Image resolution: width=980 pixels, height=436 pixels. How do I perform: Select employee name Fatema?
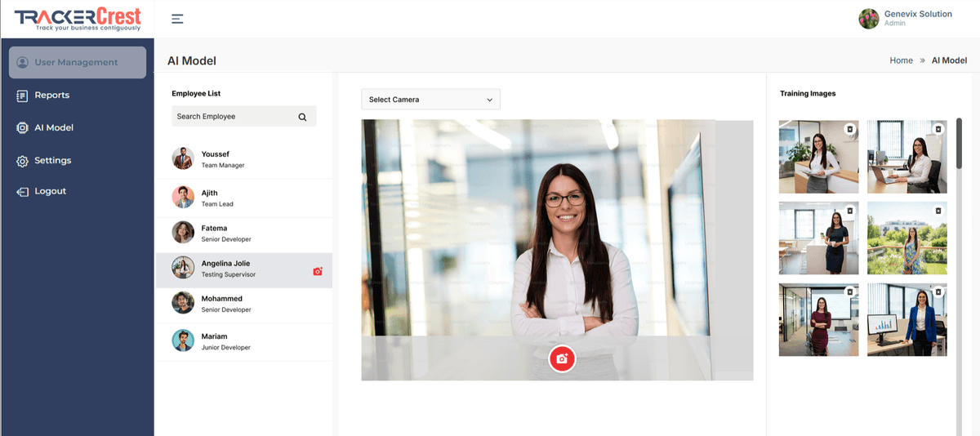click(x=214, y=229)
